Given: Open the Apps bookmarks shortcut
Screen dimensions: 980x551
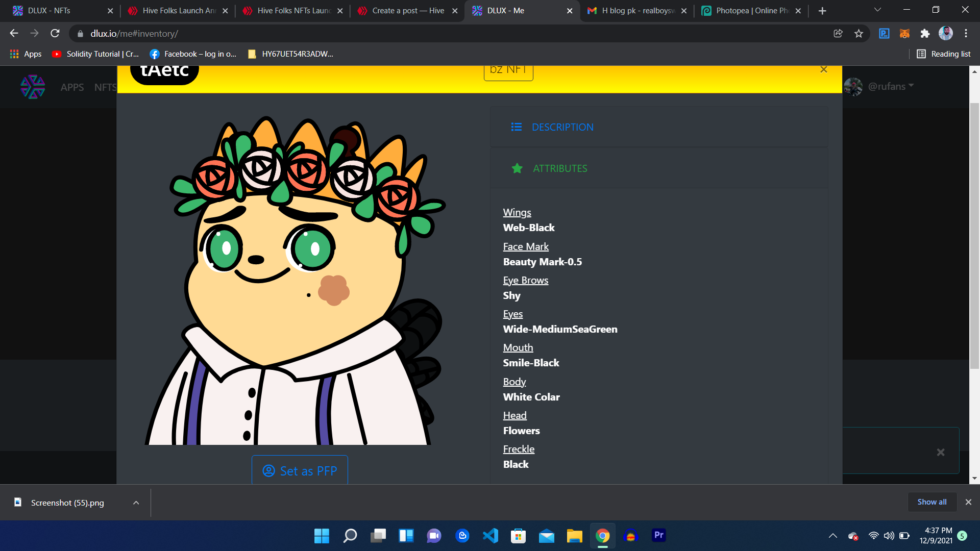Looking at the screenshot, I should [x=26, y=54].
